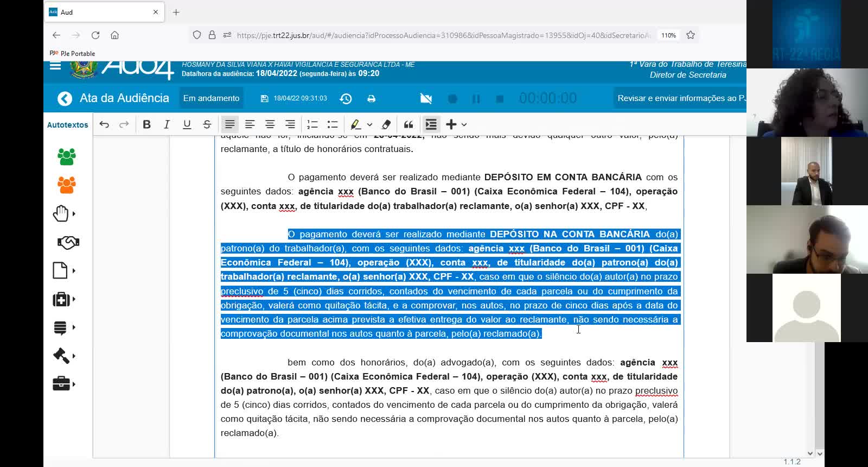Save the document with floppy disk icon

coord(265,98)
